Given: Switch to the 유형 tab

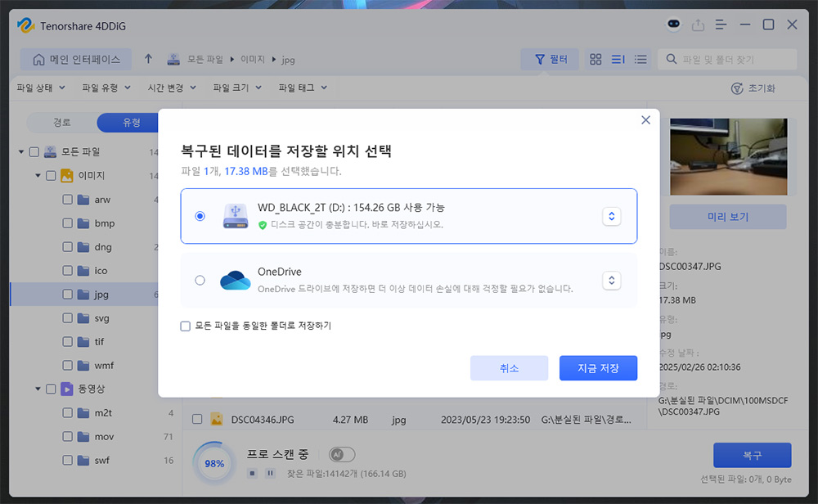Looking at the screenshot, I should coord(130,122).
